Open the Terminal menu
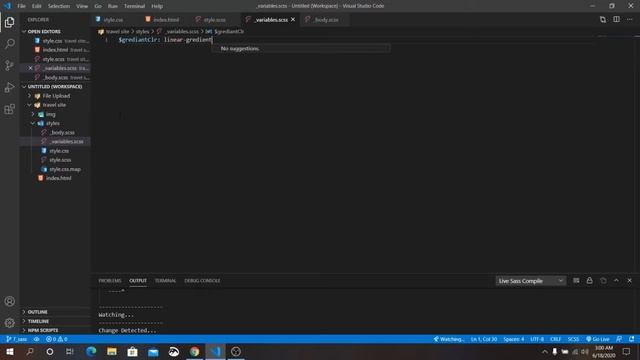This screenshot has width=640, height=360. (x=134, y=6)
